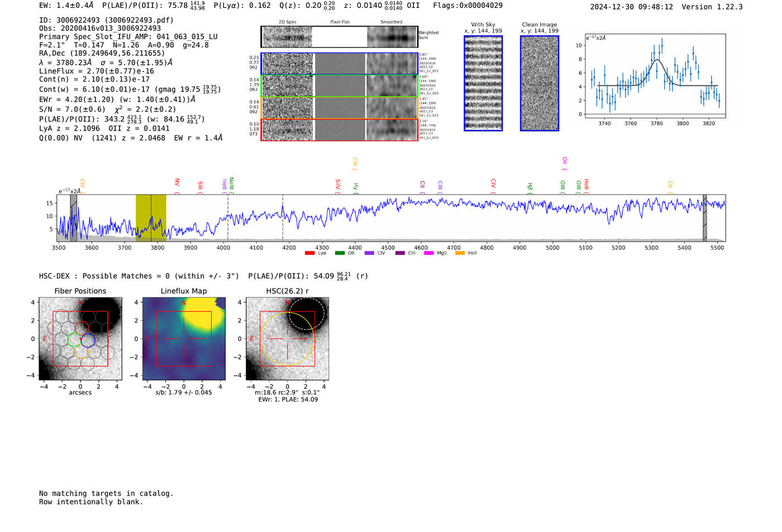This screenshot has height=532, width=782.
Task: Select the orange fiber circle in Fiber Positions
Action: pos(82,351)
